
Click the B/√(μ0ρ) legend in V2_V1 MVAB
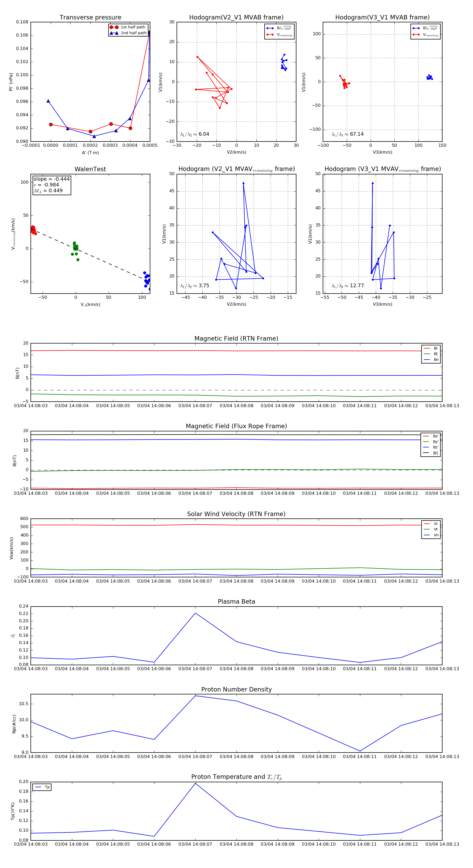coord(279,28)
